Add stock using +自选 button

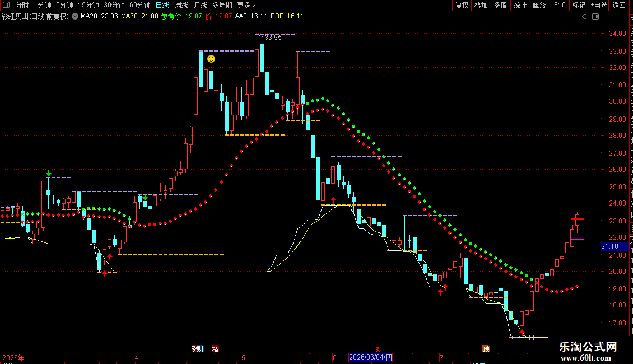click(x=599, y=5)
